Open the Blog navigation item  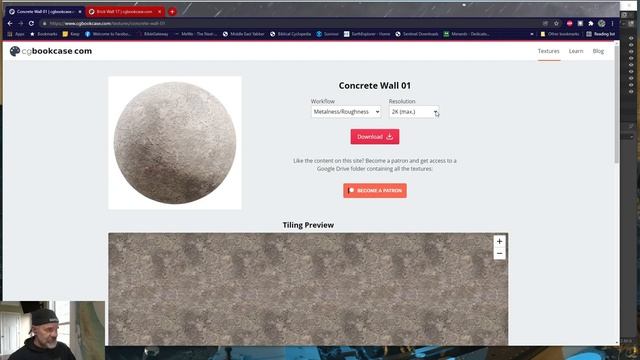pos(598,51)
